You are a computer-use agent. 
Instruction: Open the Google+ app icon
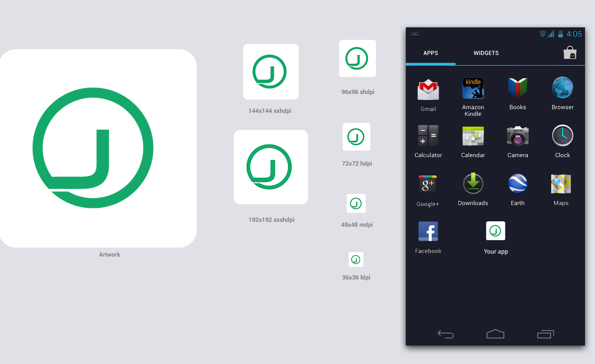pyautogui.click(x=428, y=184)
